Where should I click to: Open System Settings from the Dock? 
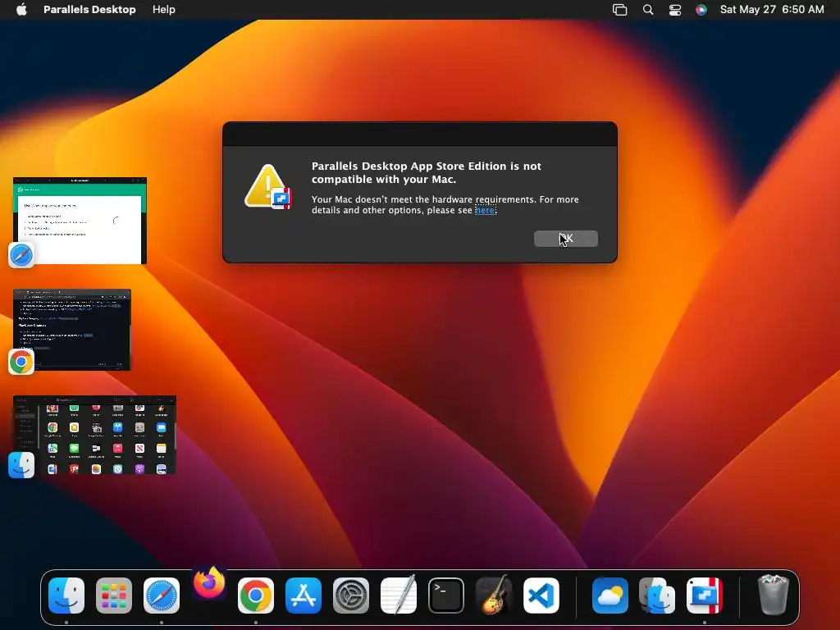coord(351,596)
